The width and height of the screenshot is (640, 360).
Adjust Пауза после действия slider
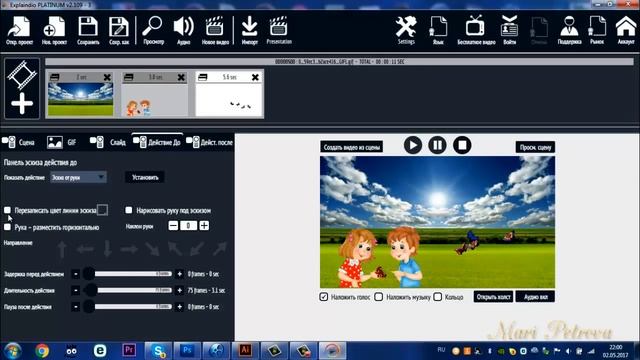[127, 307]
